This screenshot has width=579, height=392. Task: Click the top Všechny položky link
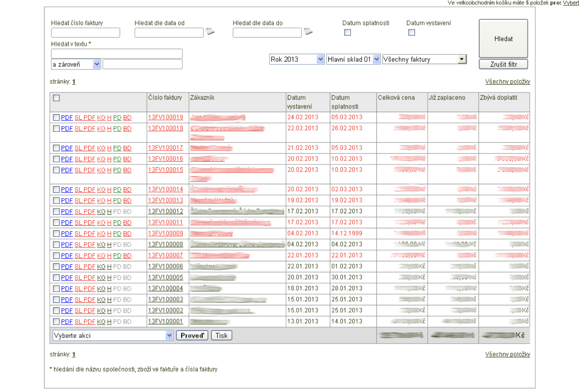(x=507, y=82)
